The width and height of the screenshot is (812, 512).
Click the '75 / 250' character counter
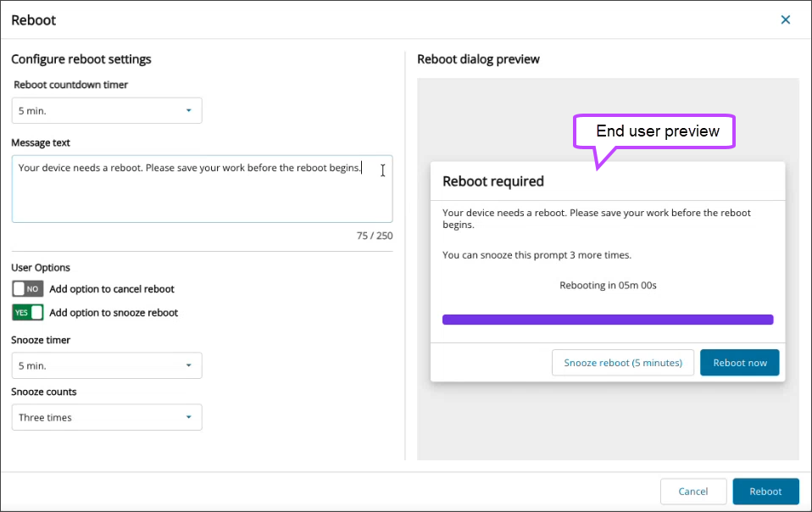click(374, 236)
